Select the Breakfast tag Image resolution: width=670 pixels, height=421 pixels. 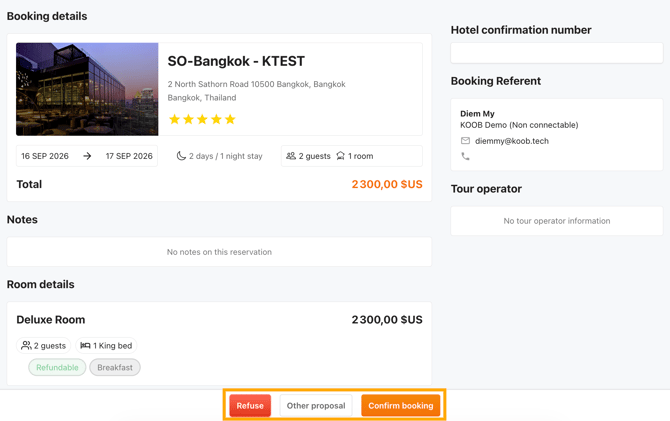click(115, 367)
